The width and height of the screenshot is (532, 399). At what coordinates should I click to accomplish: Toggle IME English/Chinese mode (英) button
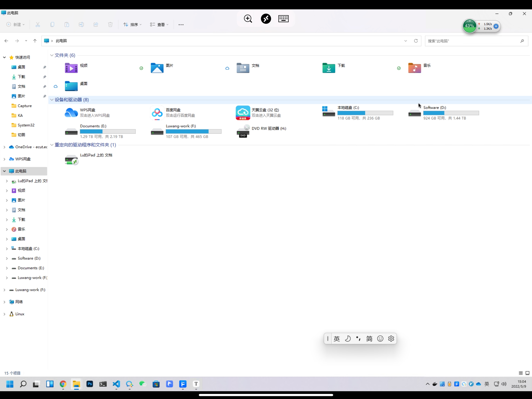tap(337, 339)
